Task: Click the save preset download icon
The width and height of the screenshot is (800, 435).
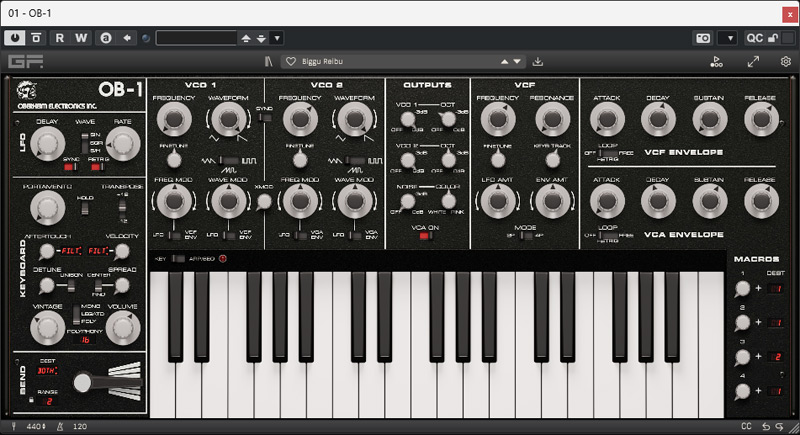Action: (x=538, y=62)
